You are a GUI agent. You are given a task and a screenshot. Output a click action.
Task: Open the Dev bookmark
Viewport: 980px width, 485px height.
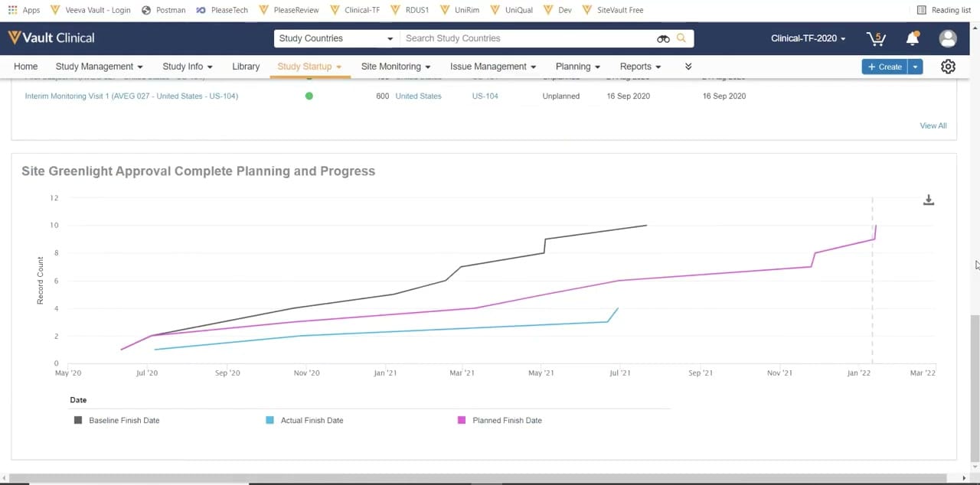coord(558,10)
